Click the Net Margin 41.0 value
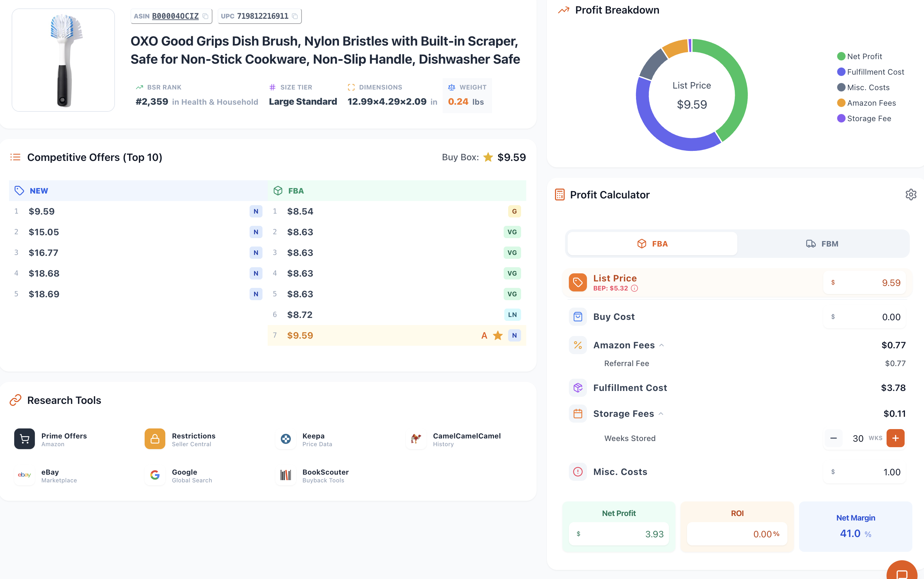Screen dimensions: 924x579 (850, 533)
